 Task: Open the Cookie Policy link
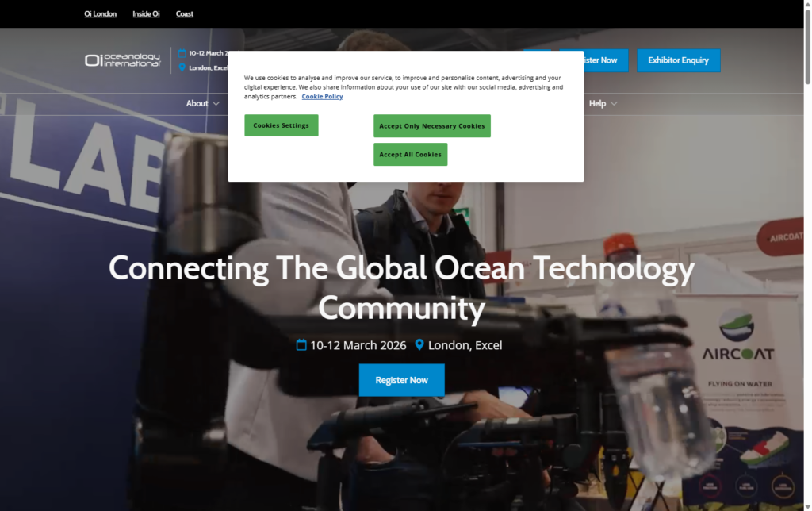322,97
